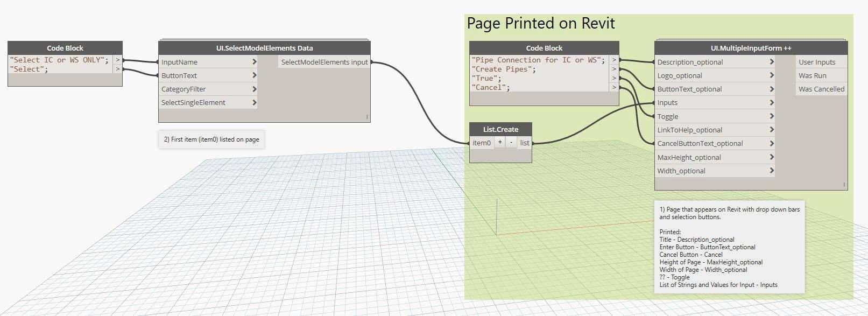Remove an item with List.Create minus button
The width and height of the screenshot is (868, 316).
(511, 143)
